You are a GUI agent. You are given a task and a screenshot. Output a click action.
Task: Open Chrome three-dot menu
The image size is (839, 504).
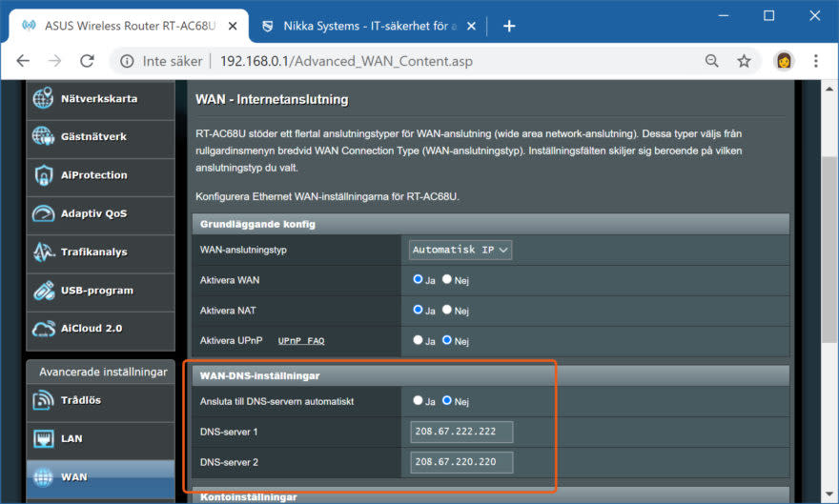[815, 61]
